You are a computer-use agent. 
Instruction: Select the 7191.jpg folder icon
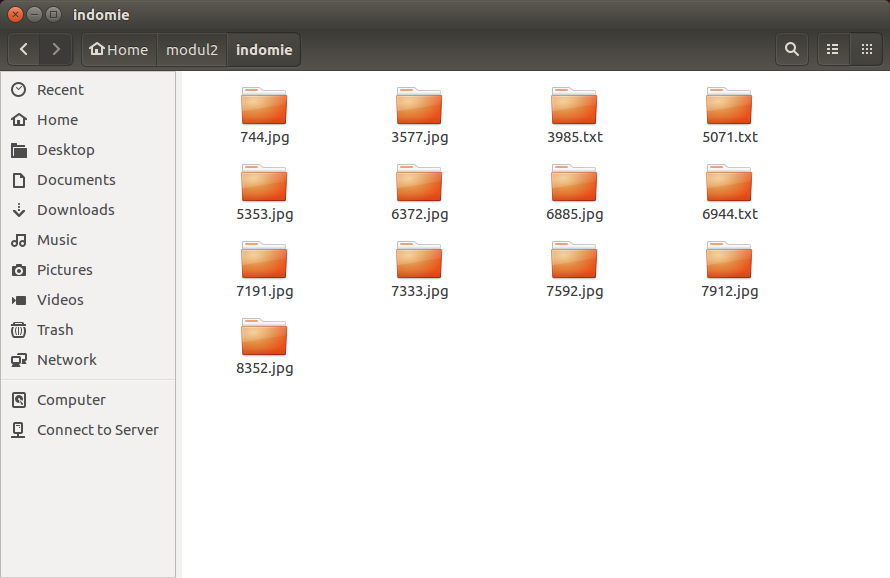pos(264,260)
